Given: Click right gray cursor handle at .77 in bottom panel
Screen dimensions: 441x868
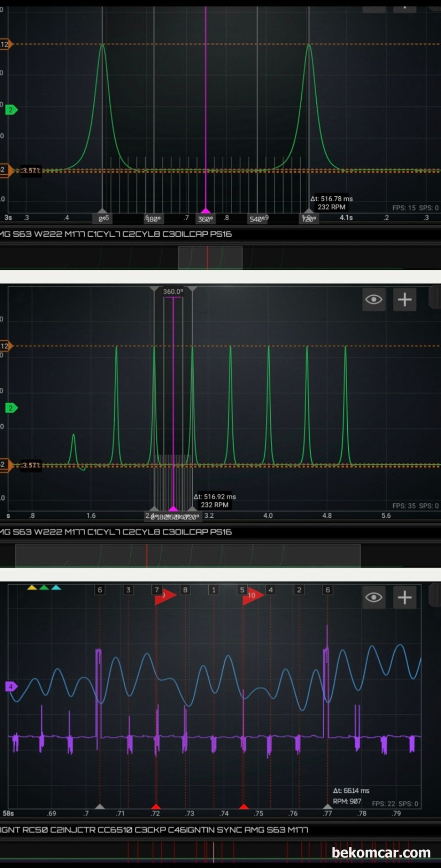Looking at the screenshot, I should (x=328, y=806).
